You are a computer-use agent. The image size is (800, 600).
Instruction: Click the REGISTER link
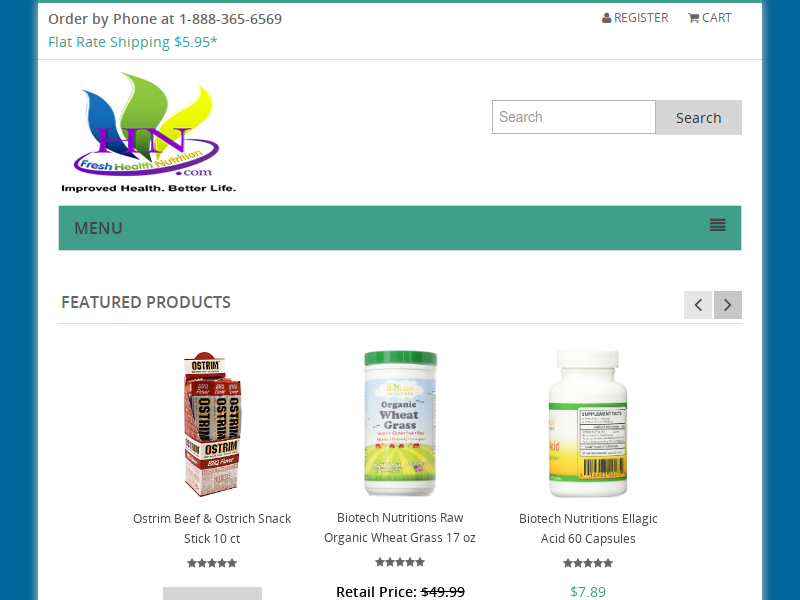[635, 18]
